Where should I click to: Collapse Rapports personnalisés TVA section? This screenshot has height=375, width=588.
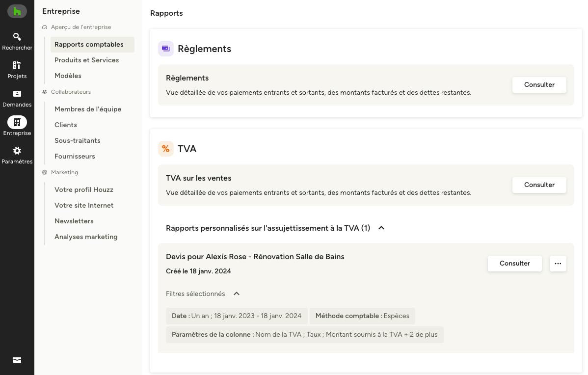click(x=381, y=228)
